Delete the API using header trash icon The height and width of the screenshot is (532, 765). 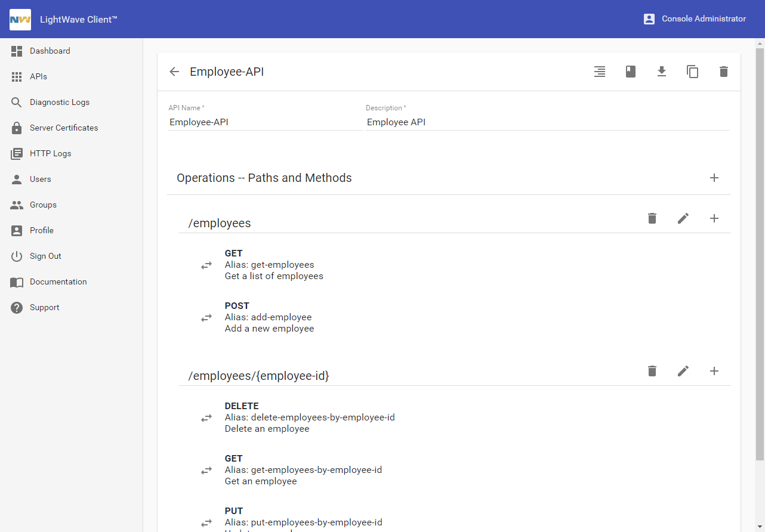(723, 72)
